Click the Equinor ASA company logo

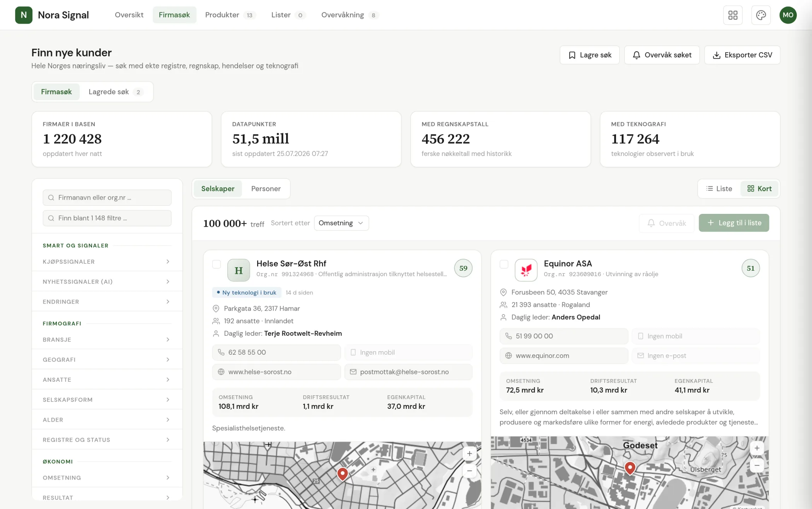[x=526, y=270]
